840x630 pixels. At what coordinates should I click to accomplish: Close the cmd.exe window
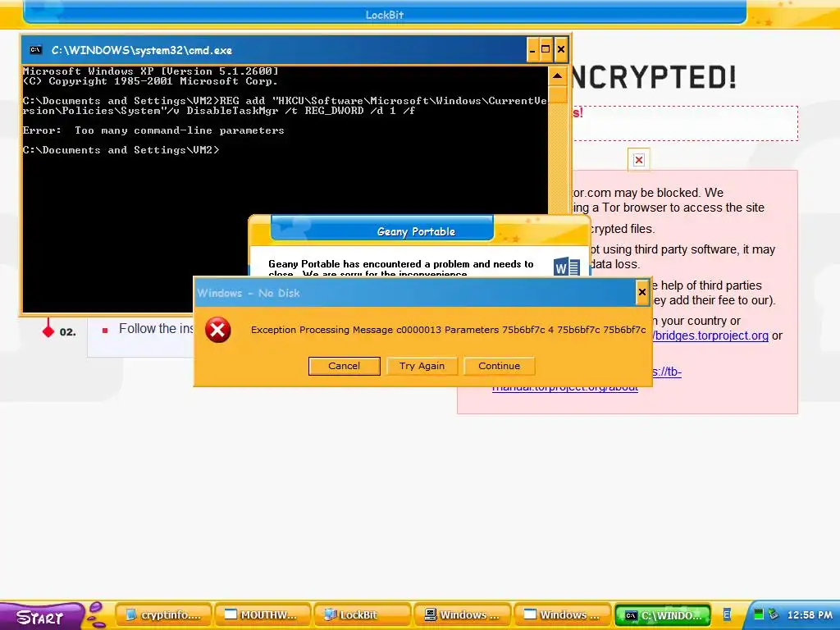coord(561,50)
